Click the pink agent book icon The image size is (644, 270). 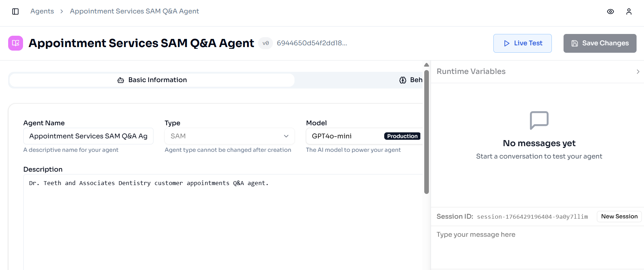point(16,43)
